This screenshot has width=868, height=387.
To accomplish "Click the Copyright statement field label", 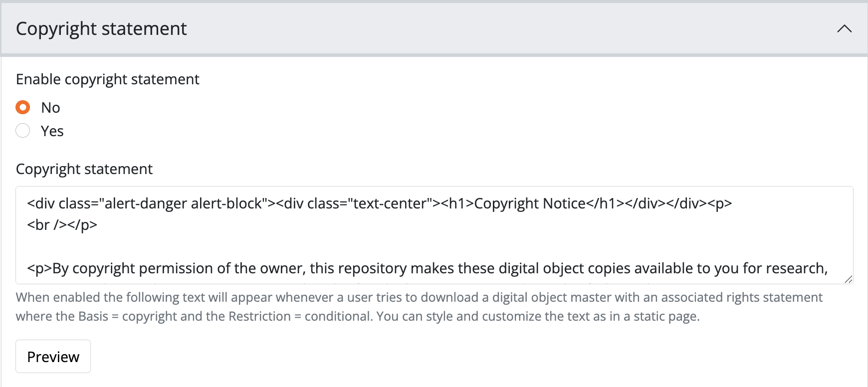I will tap(84, 169).
